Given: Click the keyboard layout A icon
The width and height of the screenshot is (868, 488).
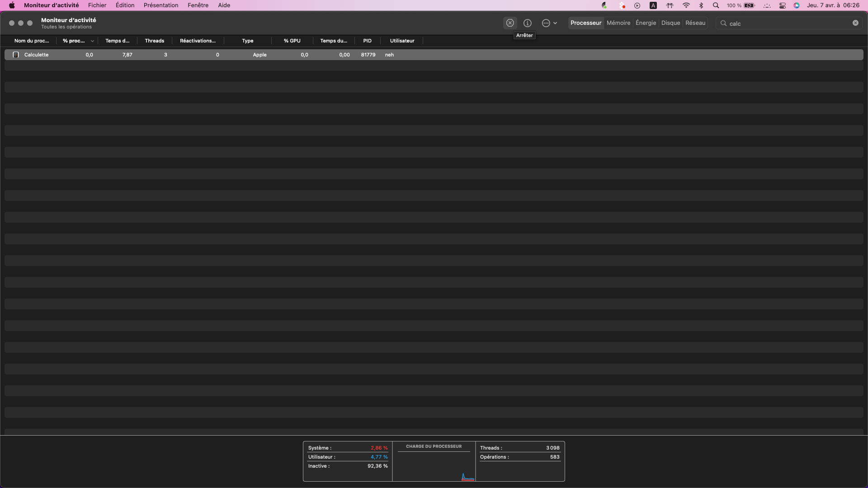Looking at the screenshot, I should tap(652, 5).
